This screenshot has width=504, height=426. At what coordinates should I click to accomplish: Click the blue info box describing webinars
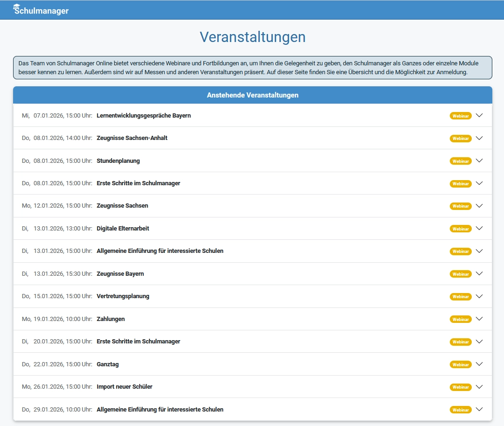[x=252, y=67]
